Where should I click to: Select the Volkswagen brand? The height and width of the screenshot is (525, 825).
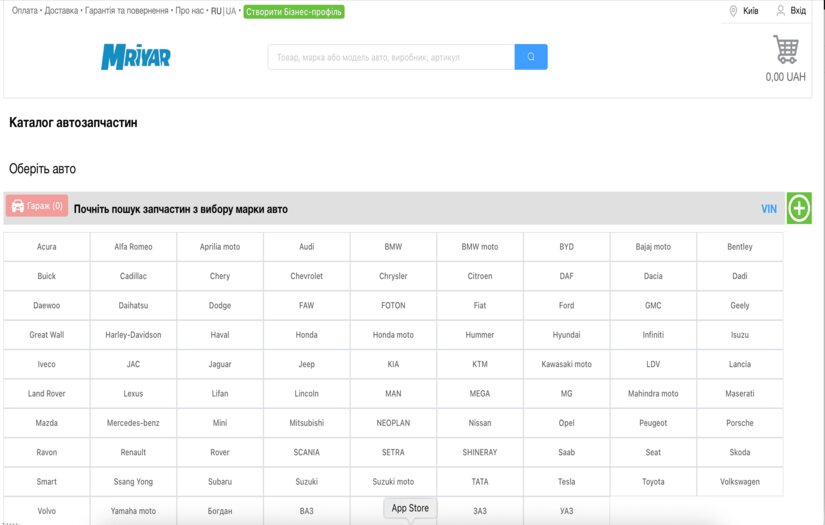pyautogui.click(x=740, y=482)
